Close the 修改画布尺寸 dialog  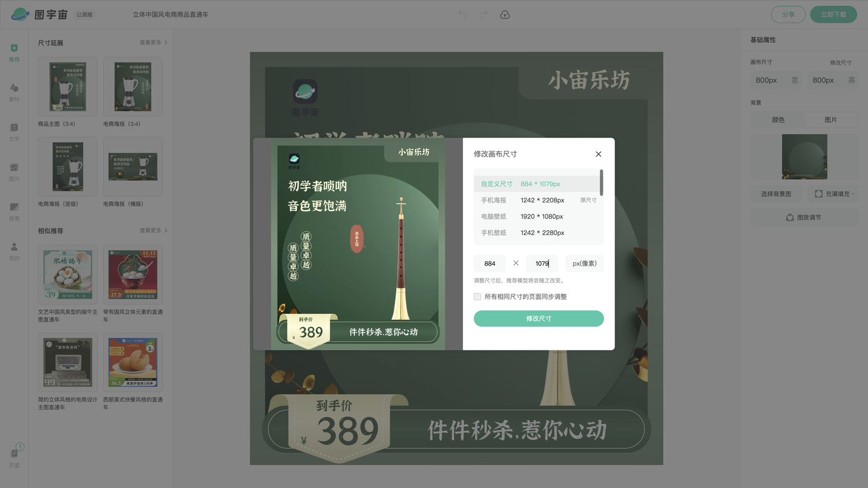pos(598,154)
